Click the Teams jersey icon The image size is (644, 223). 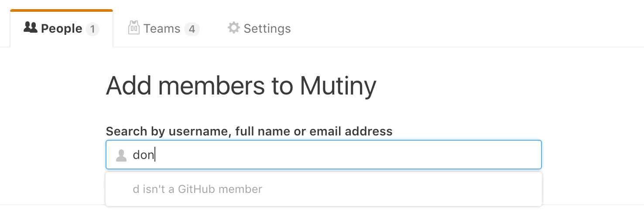[134, 28]
